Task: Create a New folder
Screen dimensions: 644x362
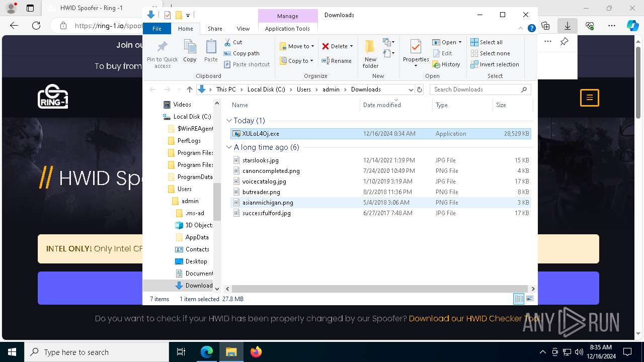Action: (370, 54)
